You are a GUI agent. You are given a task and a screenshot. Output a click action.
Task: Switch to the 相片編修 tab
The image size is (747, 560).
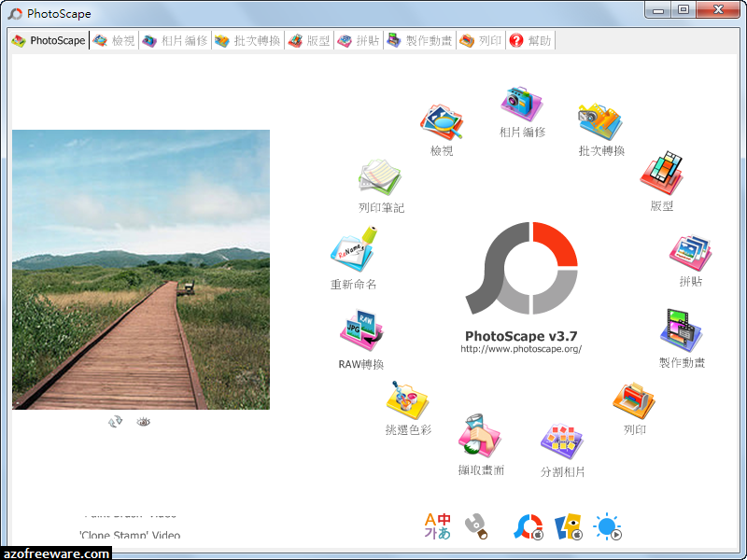point(176,40)
